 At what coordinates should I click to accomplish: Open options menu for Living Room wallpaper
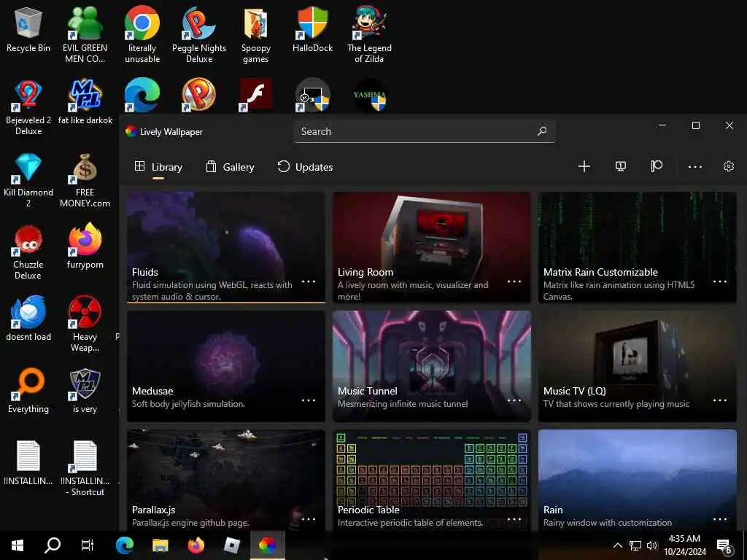click(514, 281)
